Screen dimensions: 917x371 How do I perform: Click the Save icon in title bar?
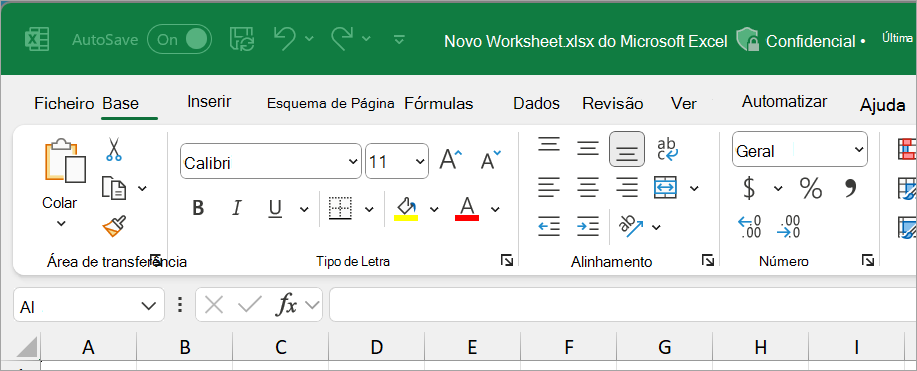click(242, 40)
